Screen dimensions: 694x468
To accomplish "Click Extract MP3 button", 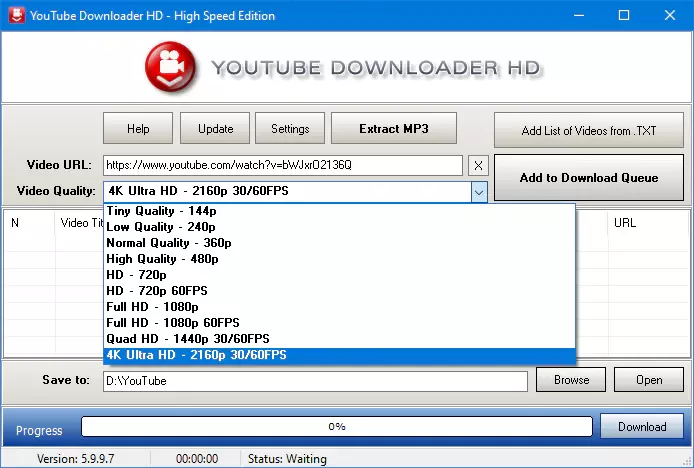I will coord(394,129).
